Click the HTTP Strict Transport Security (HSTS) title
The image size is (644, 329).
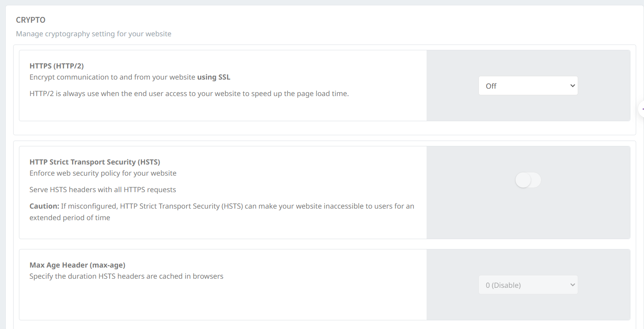tap(95, 162)
